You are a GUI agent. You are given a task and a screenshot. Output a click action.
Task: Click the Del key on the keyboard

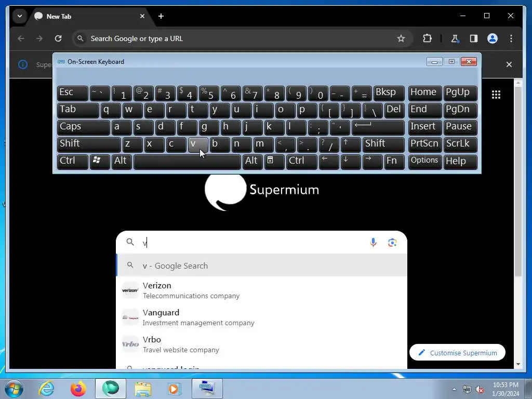pos(394,110)
